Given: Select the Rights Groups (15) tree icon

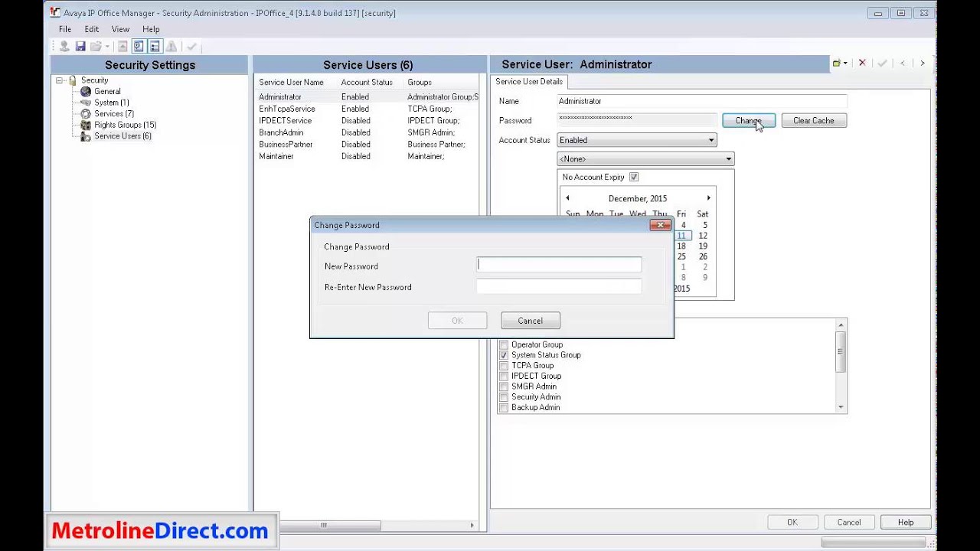Looking at the screenshot, I should click(x=86, y=125).
